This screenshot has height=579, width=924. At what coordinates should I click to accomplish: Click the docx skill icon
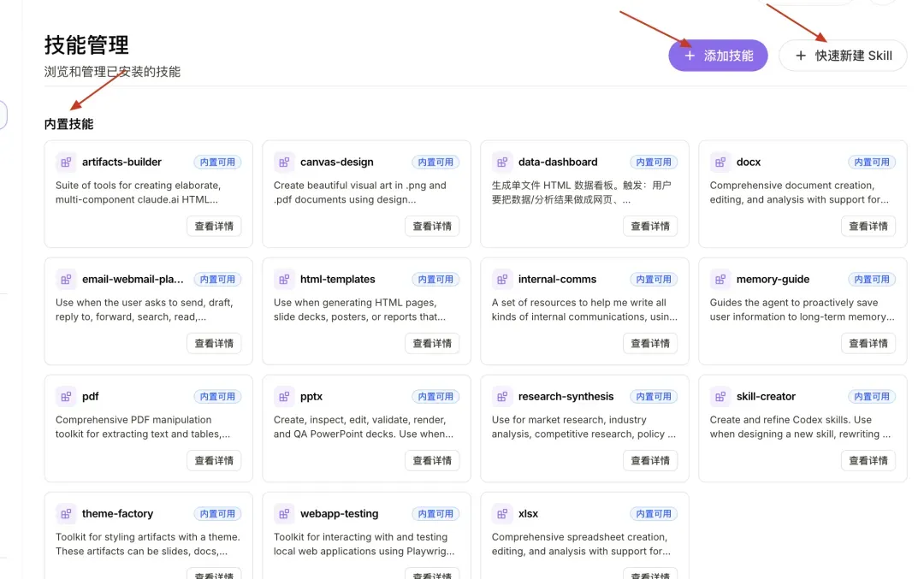pos(720,162)
